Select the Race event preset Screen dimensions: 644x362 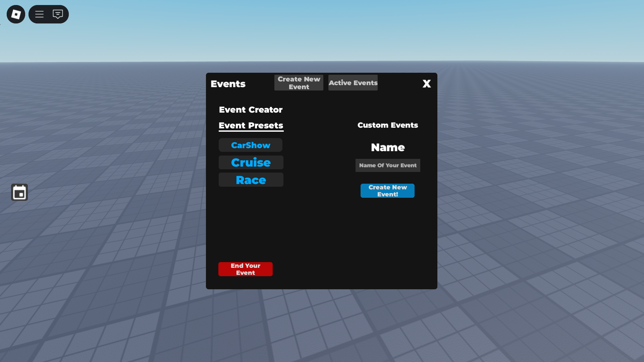coord(251,180)
